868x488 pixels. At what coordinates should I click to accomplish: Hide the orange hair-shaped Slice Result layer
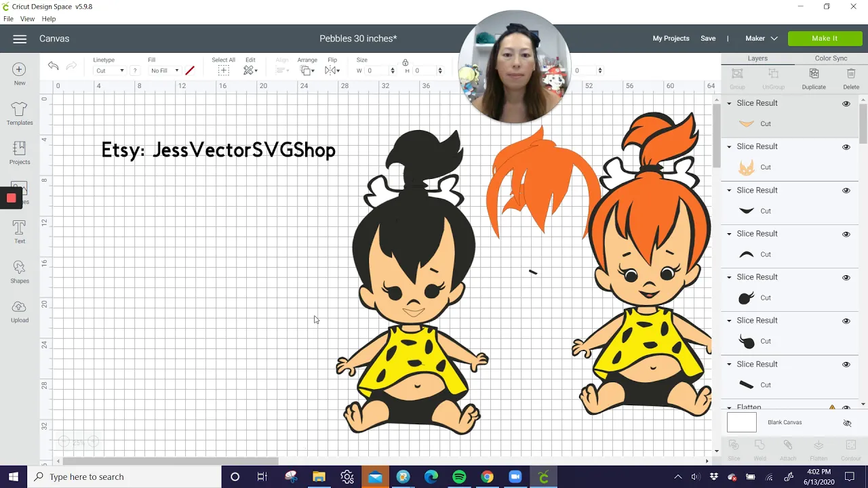point(846,147)
